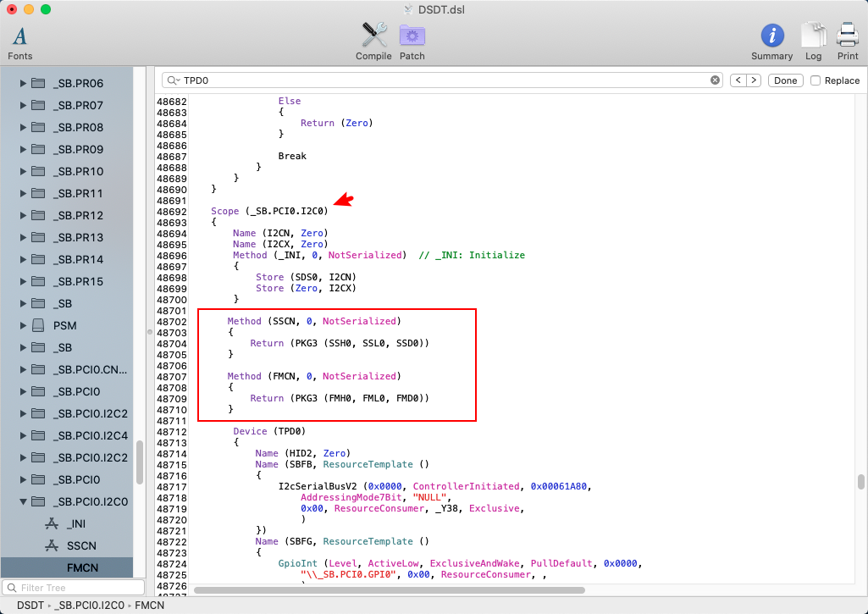Enable the Replace checkbox

pyautogui.click(x=815, y=80)
